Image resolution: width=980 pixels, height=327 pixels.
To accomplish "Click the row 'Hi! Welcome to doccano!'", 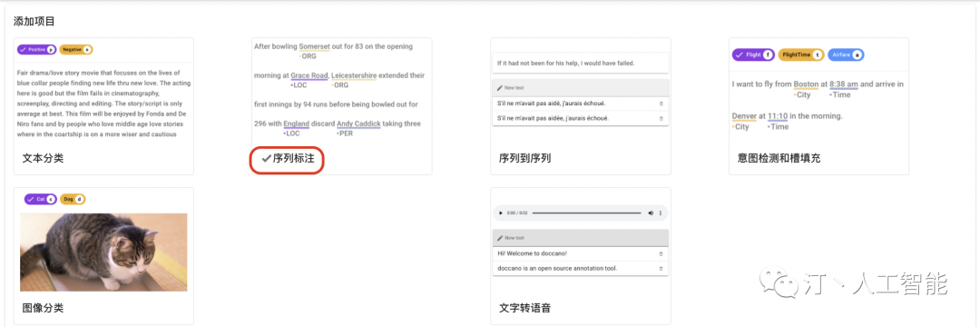I will click(x=581, y=253).
